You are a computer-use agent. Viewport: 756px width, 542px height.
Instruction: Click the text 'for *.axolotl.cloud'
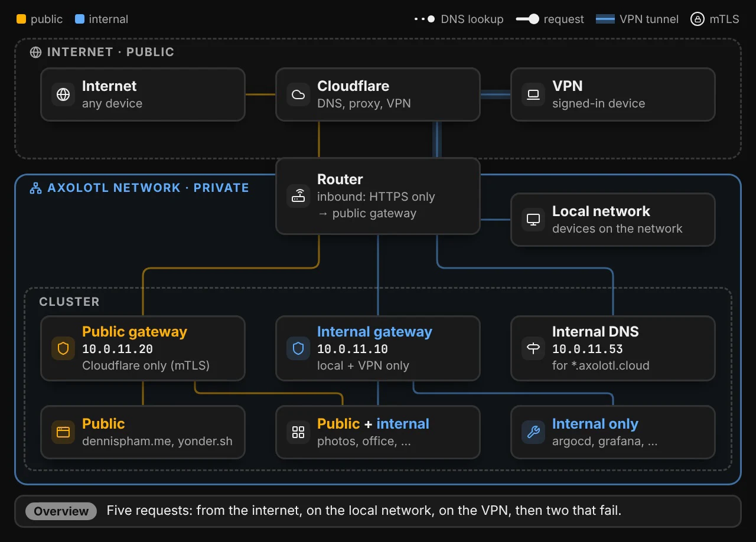pos(601,365)
